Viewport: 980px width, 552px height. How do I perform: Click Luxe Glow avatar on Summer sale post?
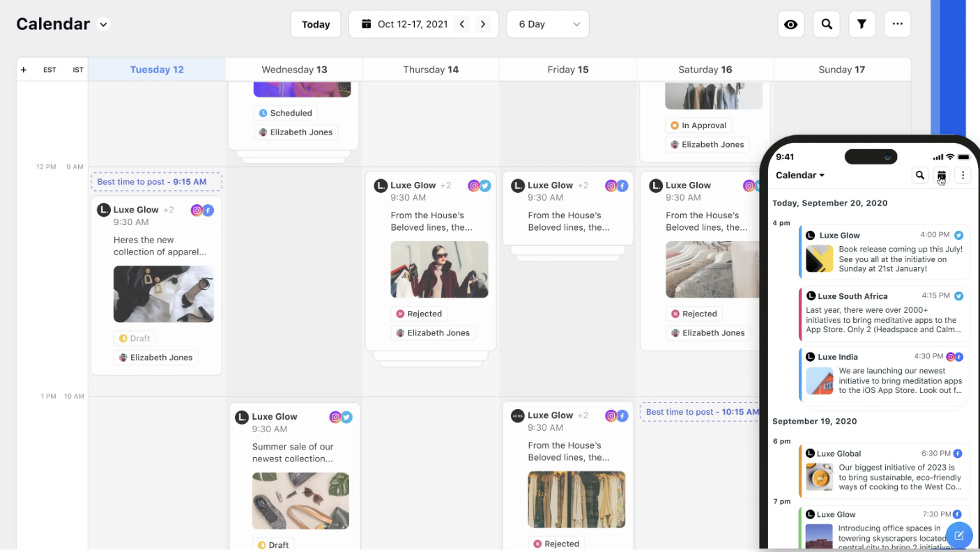pyautogui.click(x=242, y=417)
